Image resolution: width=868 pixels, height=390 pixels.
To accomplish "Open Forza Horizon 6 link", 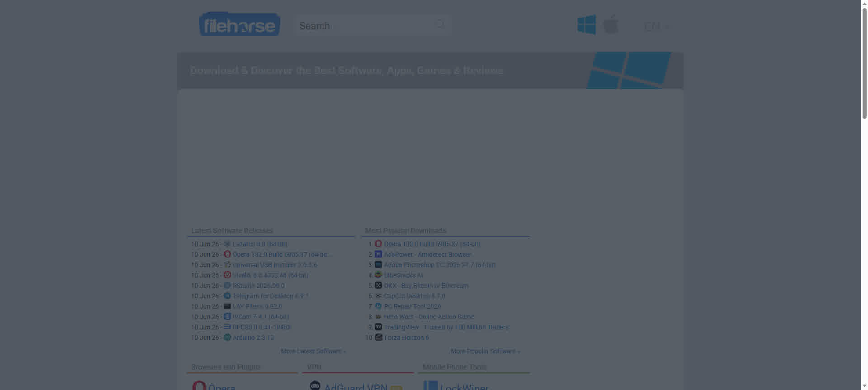I will click(x=406, y=338).
